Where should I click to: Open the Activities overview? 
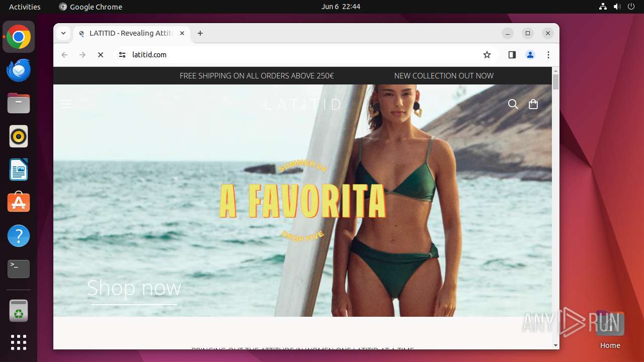click(x=25, y=7)
